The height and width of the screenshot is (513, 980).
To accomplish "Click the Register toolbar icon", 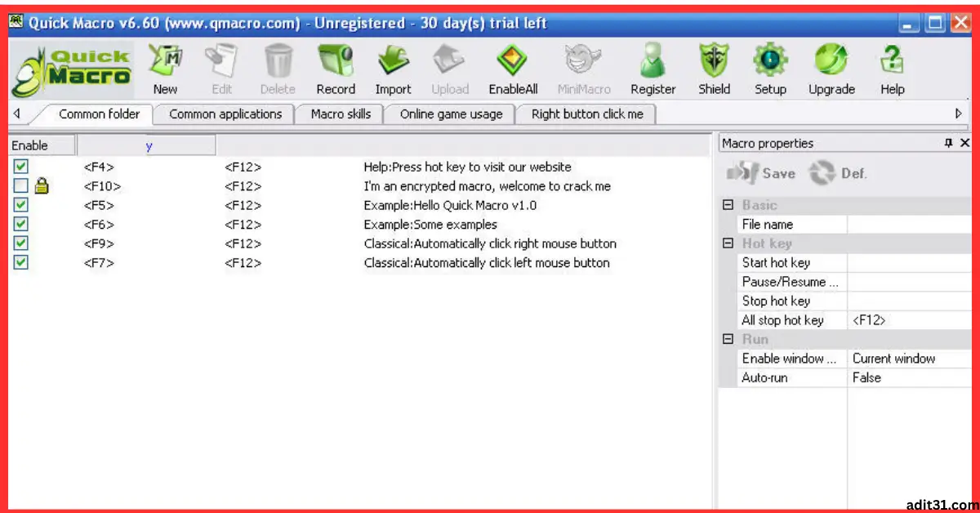I will point(653,62).
